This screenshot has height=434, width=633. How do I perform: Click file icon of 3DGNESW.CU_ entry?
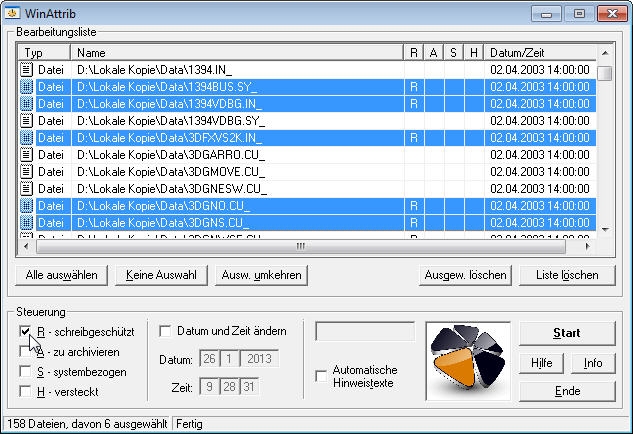pos(27,189)
